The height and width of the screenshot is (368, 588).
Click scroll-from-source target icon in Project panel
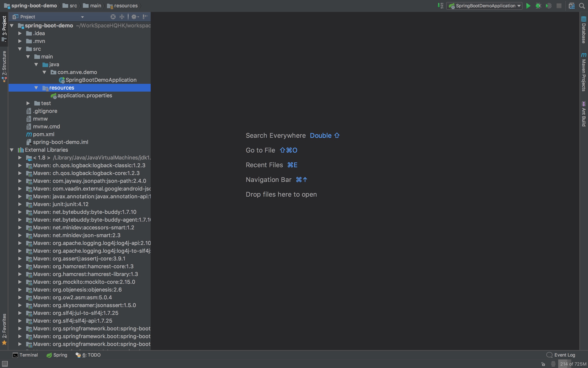coord(113,17)
